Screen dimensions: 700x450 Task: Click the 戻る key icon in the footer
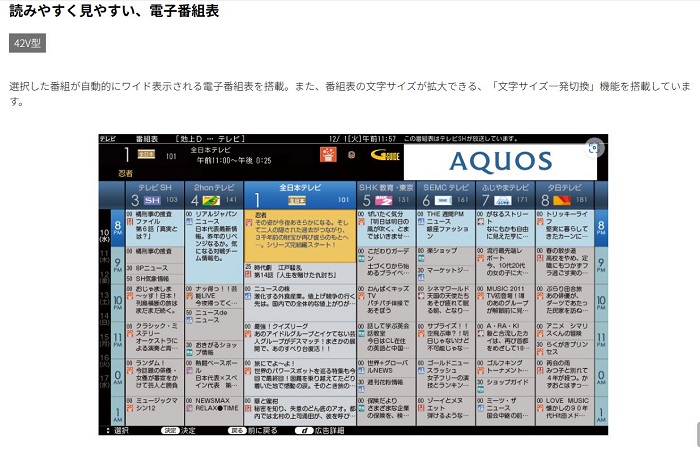click(x=237, y=430)
